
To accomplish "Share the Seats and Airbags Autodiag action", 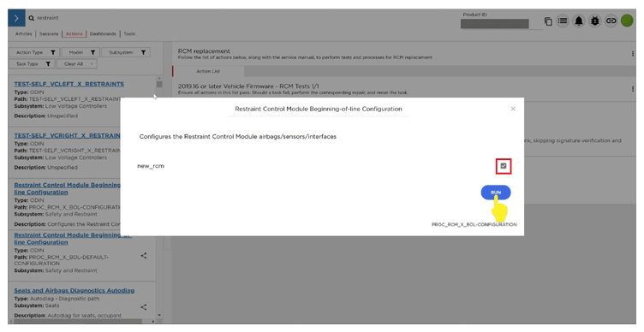I will coord(144,307).
